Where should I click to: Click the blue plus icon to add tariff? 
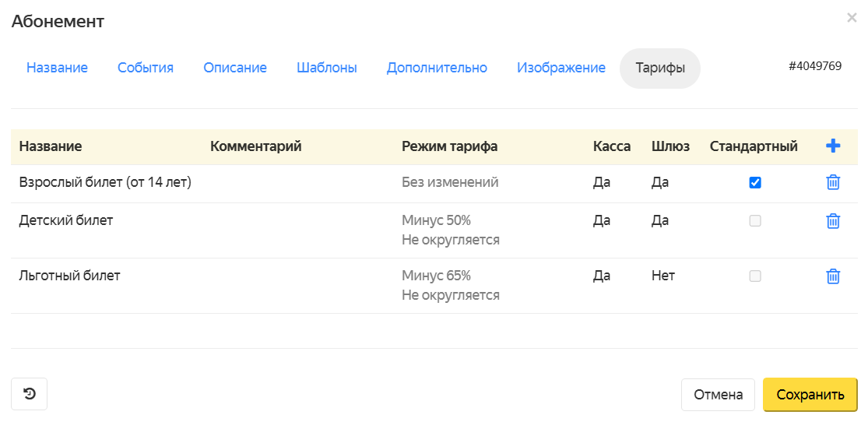click(833, 146)
